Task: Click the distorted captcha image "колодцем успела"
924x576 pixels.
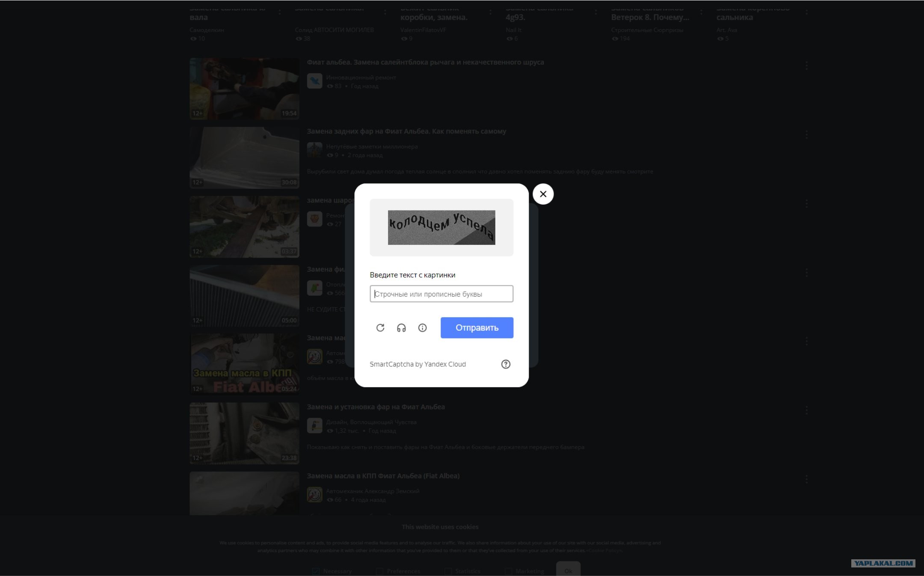Action: 441,227
